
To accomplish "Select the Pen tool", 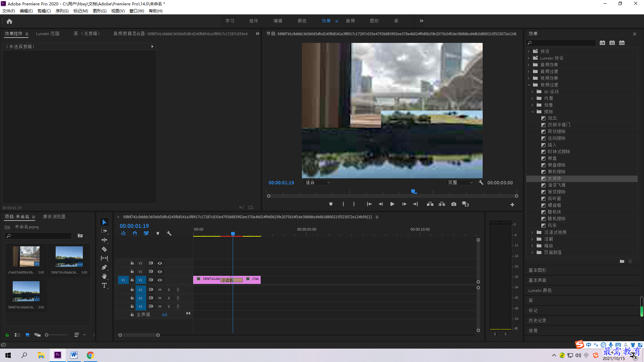I will [x=104, y=267].
